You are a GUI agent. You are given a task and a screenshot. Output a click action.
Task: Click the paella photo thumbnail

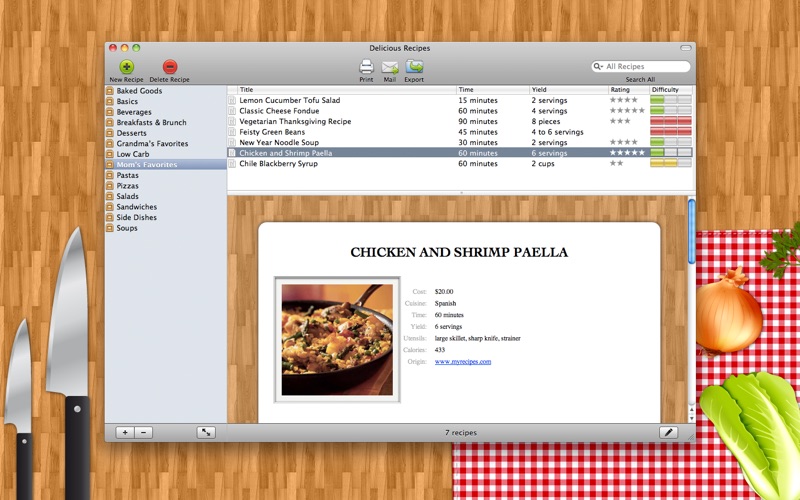337,340
